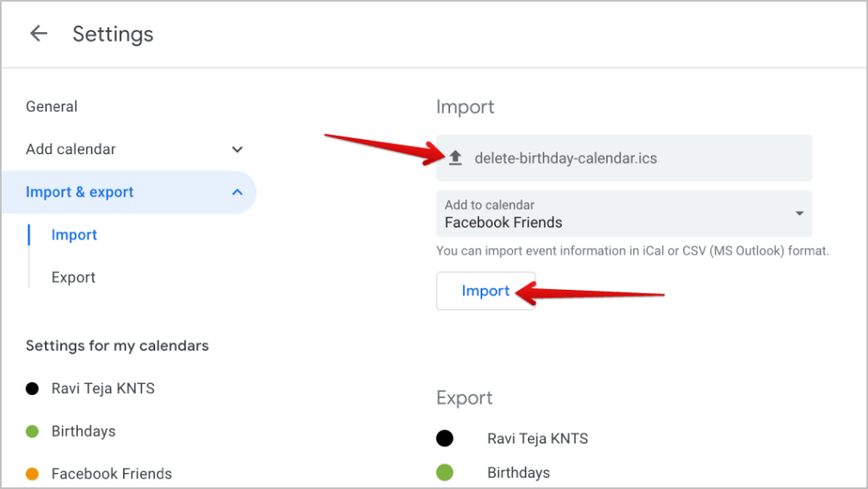Open Birthdays calendar settings in sidebar
Viewport: 868px width, 489px height.
(84, 431)
